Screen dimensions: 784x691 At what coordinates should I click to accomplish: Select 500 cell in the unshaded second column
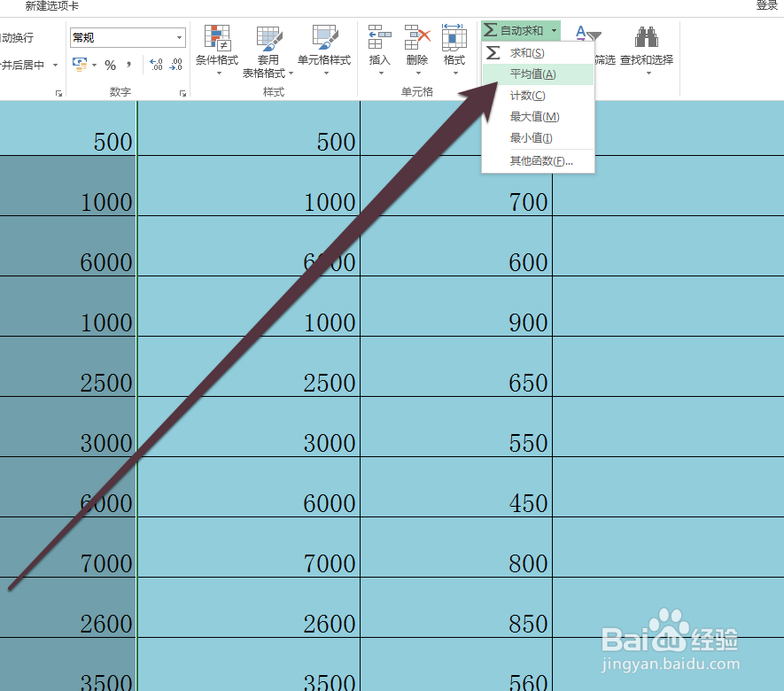pyautogui.click(x=249, y=128)
